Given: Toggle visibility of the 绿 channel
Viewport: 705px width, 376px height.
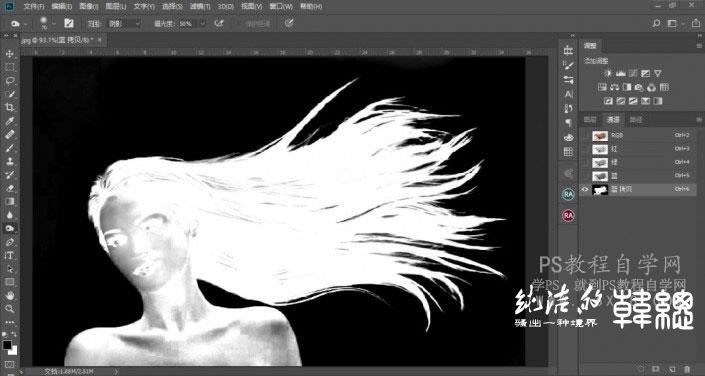Looking at the screenshot, I should pyautogui.click(x=585, y=162).
